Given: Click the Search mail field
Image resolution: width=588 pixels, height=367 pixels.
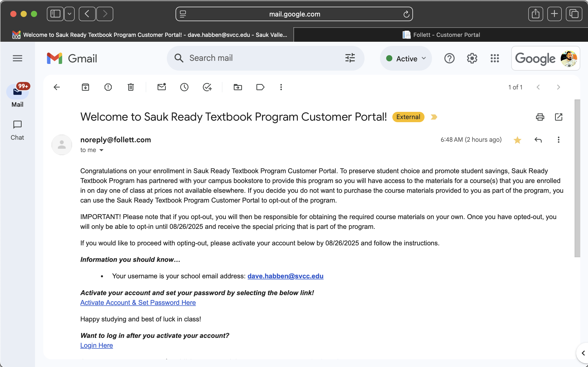Looking at the screenshot, I should point(265,58).
